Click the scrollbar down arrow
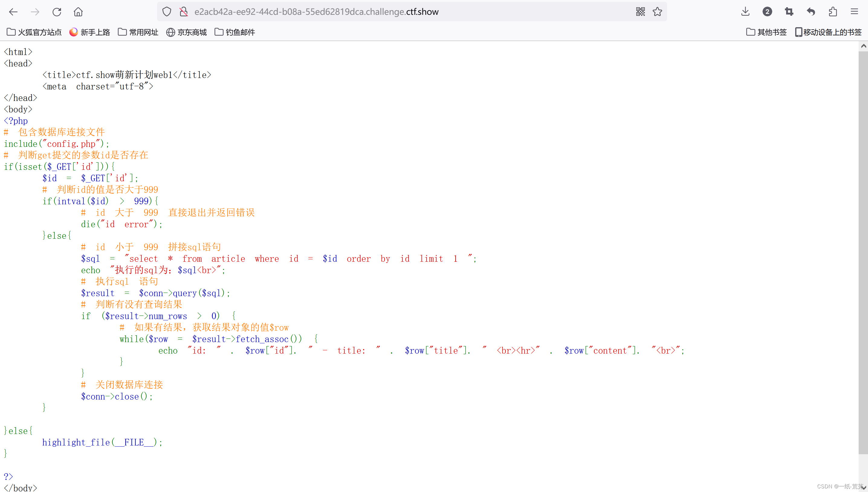This screenshot has height=492, width=868. coord(863,487)
